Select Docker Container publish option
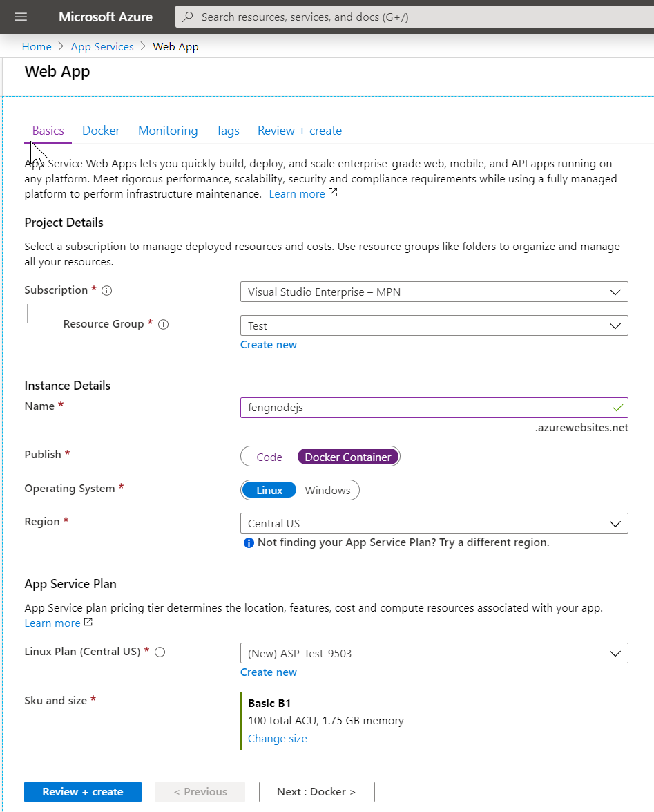 pos(347,457)
